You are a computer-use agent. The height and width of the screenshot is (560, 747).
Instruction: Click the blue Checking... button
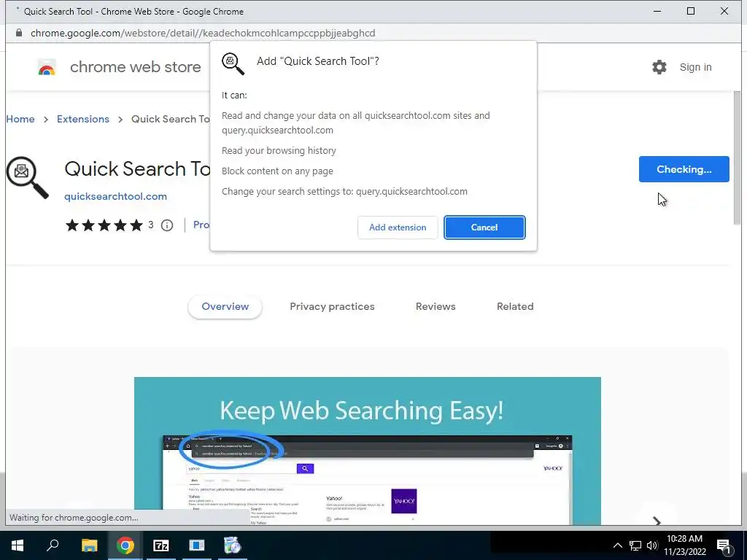(684, 169)
